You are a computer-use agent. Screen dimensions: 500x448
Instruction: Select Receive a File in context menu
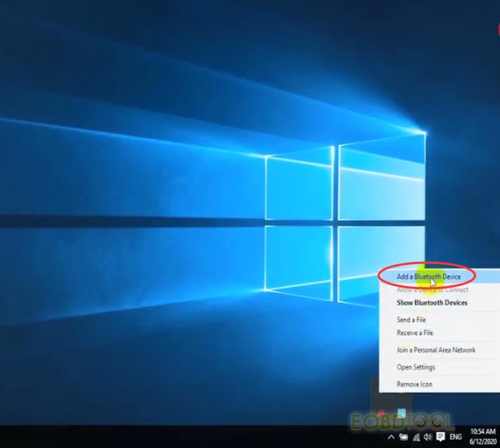(414, 333)
